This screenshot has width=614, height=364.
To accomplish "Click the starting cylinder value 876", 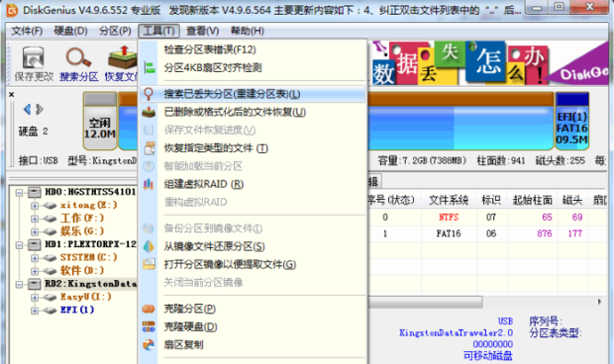I will [545, 233].
